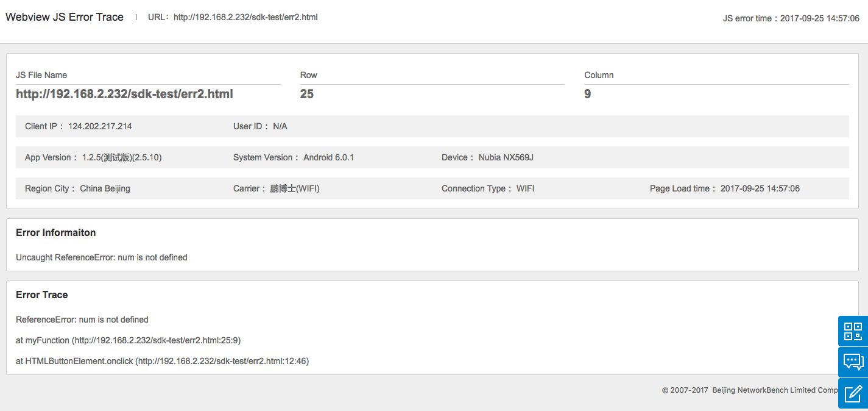868x411 pixels.
Task: Click the Webview JS Error Trace title
Action: point(65,17)
